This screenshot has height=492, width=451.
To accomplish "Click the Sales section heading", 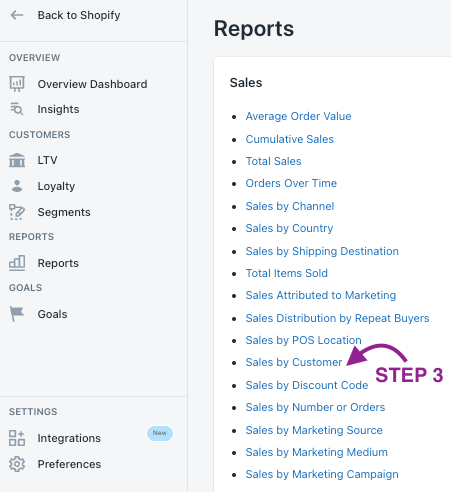I will click(x=246, y=83).
